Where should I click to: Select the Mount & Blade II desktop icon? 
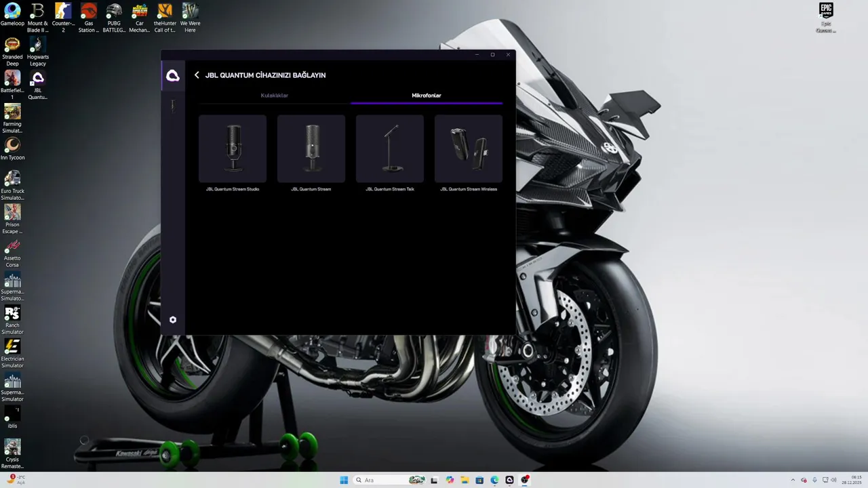pyautogui.click(x=38, y=18)
